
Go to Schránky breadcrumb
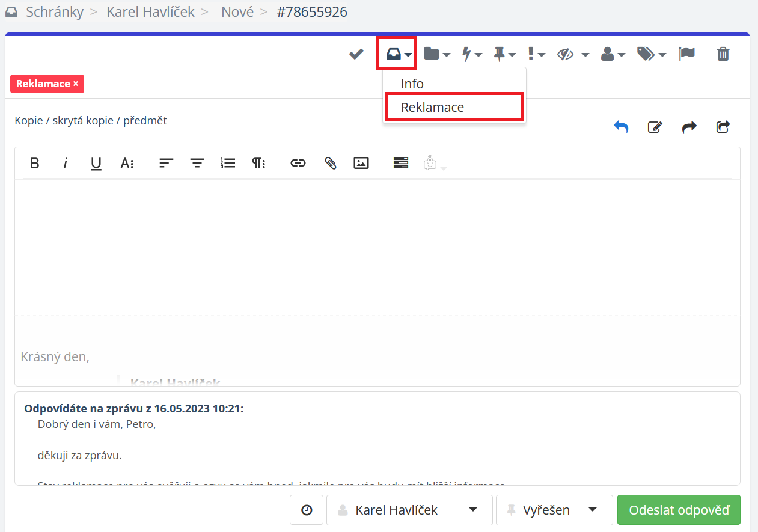click(x=55, y=12)
